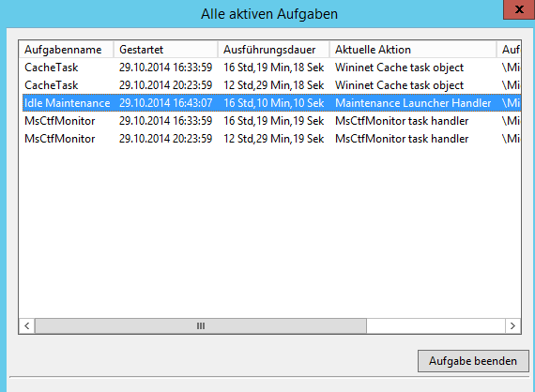Click the Aufgabe beenden button
Screen dimensions: 535x392
point(473,361)
